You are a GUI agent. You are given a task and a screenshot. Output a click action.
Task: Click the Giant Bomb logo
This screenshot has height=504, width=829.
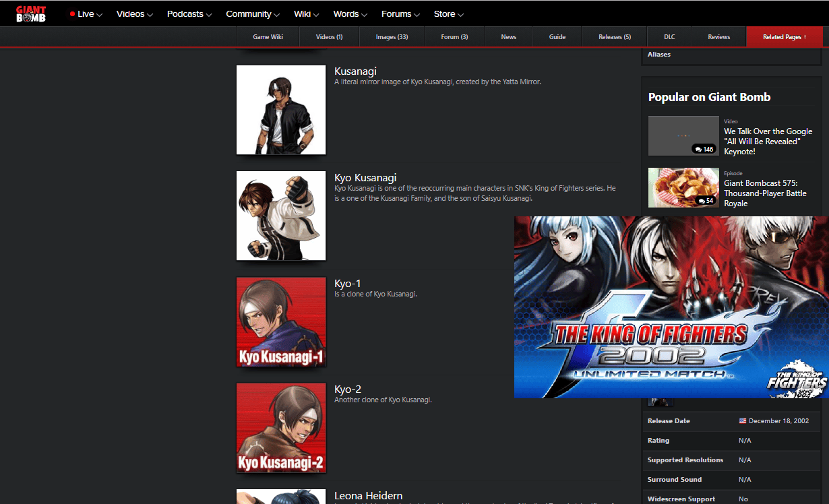[31, 13]
